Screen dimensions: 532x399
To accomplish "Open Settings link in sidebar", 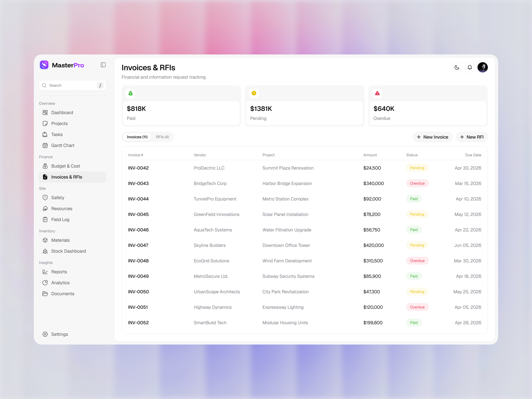I will point(72,334).
